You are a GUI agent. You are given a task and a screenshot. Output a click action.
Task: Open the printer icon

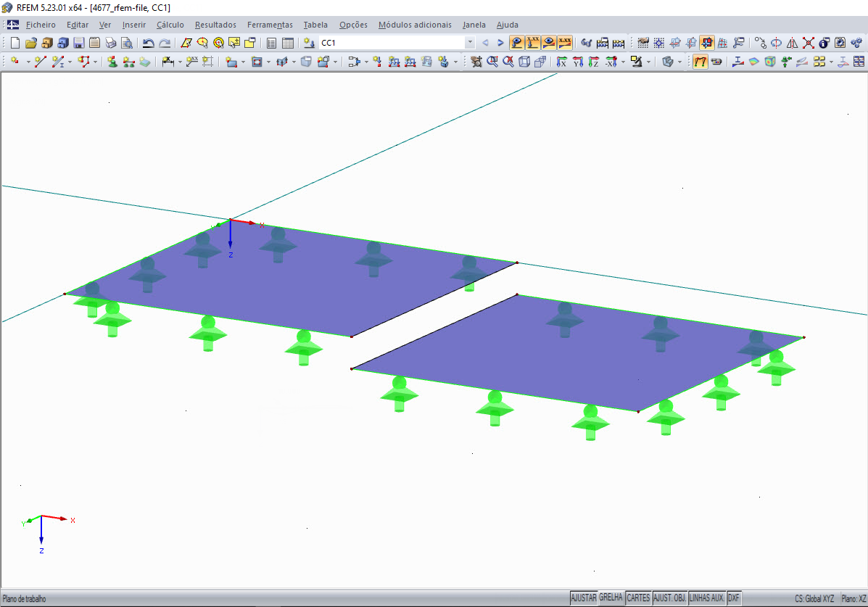click(x=111, y=43)
